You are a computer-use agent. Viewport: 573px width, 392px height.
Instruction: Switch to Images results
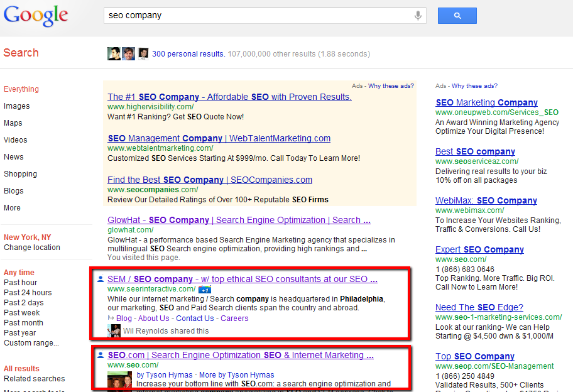pyautogui.click(x=17, y=106)
